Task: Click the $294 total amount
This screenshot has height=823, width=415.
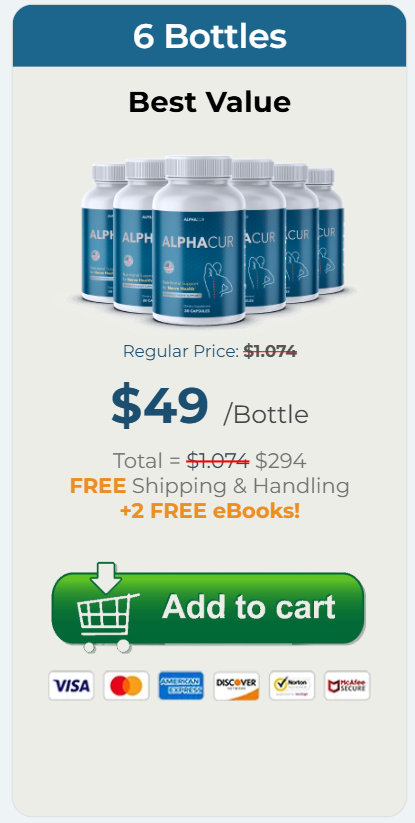Action: 280,461
